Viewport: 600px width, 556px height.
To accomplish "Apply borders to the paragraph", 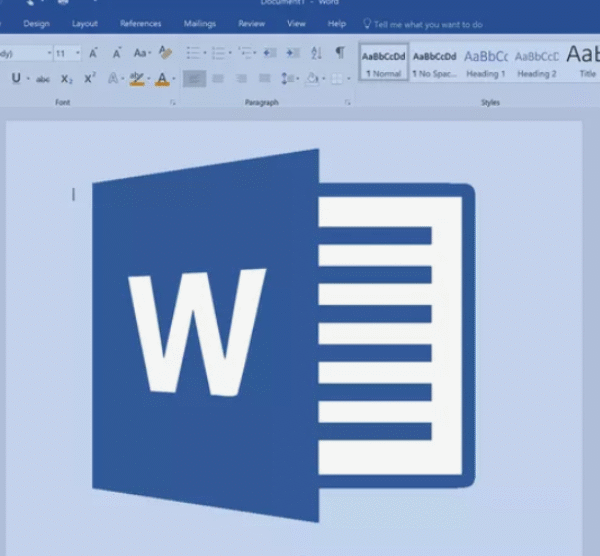I will pyautogui.click(x=337, y=79).
